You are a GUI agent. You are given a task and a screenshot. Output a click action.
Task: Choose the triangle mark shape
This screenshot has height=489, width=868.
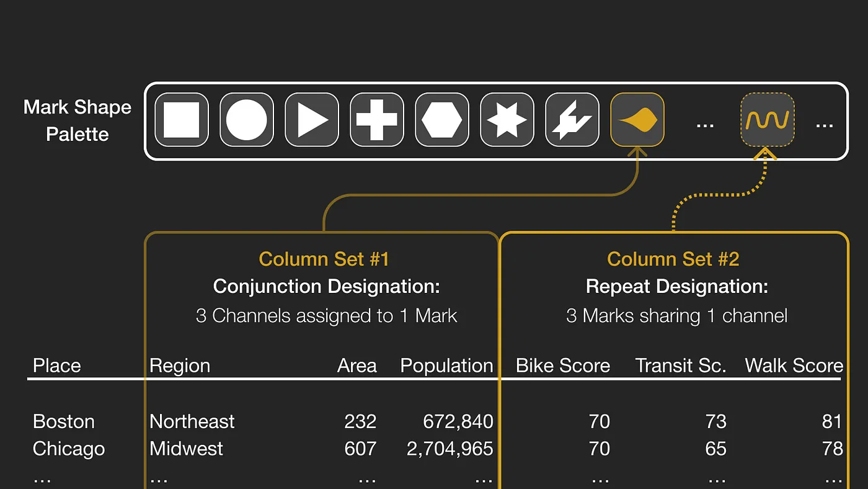click(311, 120)
